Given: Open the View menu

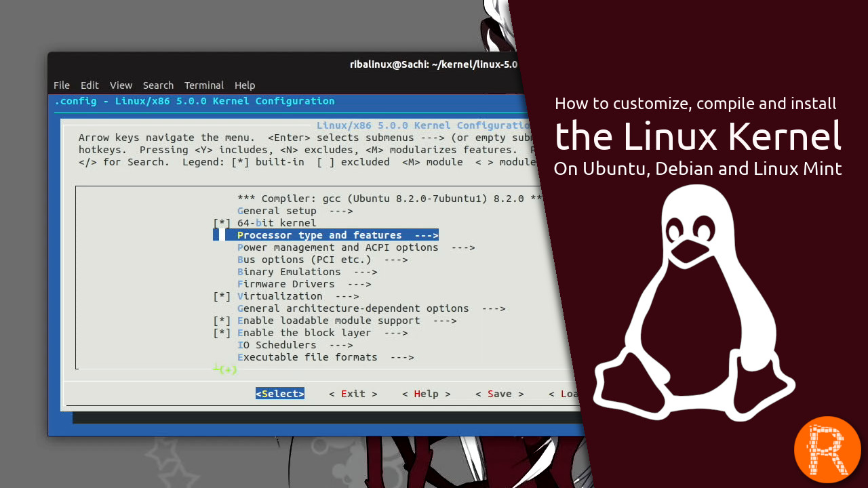Looking at the screenshot, I should (x=121, y=85).
